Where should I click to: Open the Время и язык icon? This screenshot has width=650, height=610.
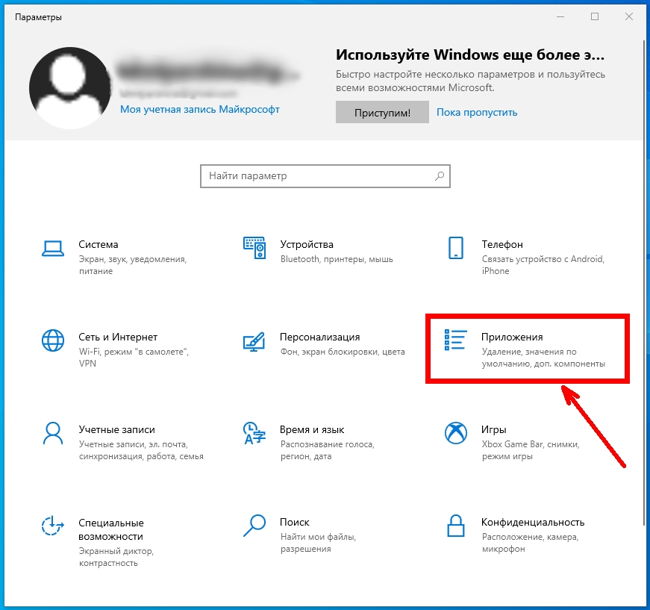254,433
